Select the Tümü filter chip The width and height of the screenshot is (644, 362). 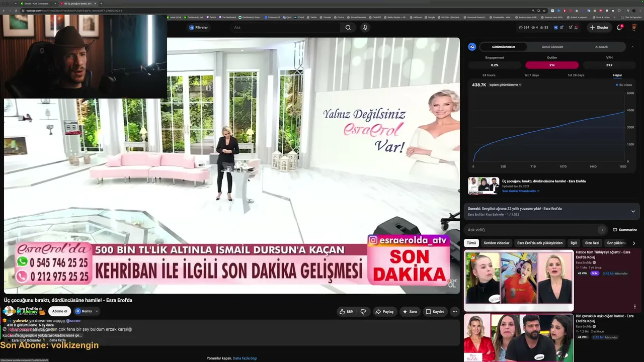pyautogui.click(x=471, y=243)
